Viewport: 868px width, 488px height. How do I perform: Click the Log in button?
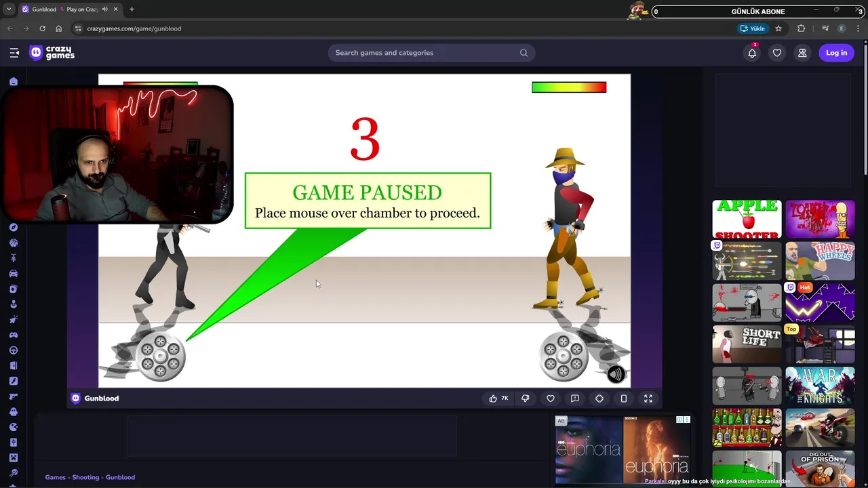pyautogui.click(x=836, y=53)
